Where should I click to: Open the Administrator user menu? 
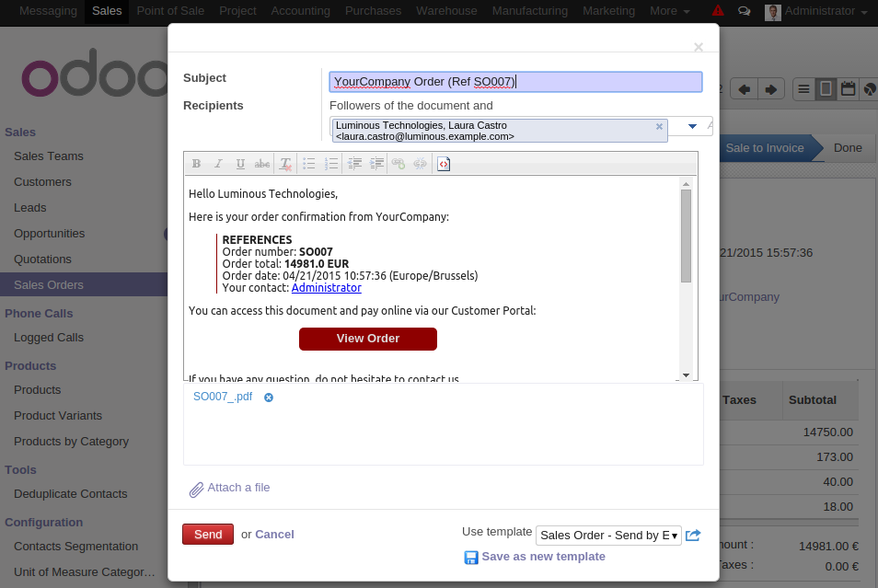(826, 11)
